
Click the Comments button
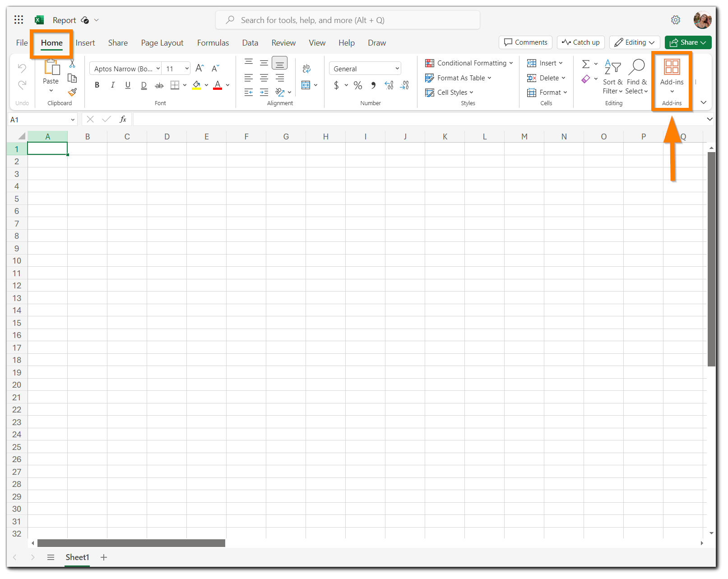[525, 42]
